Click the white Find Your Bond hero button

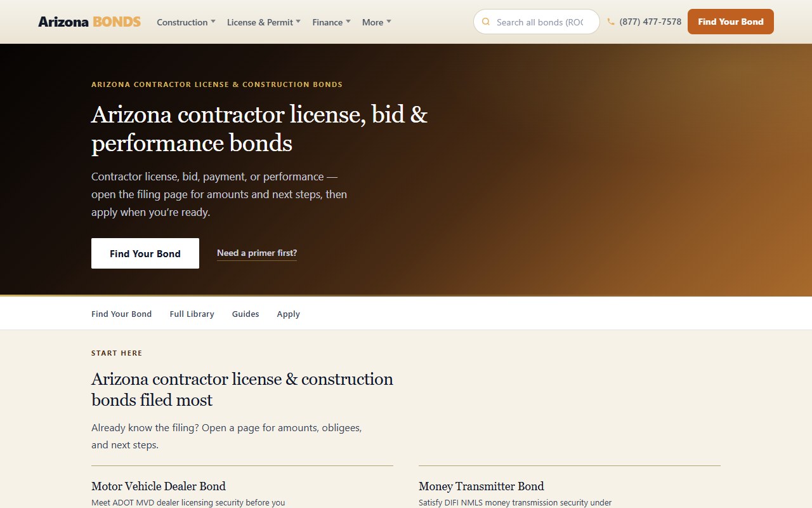point(145,253)
